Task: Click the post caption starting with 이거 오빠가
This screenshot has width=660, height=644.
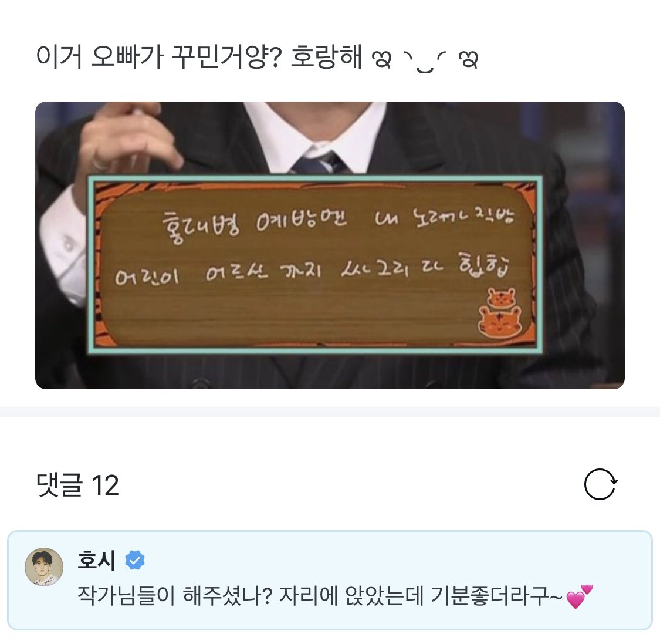Action: pos(257,58)
